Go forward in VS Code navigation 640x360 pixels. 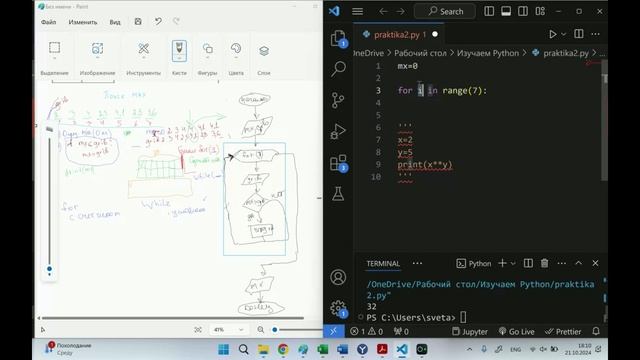tap(401, 11)
